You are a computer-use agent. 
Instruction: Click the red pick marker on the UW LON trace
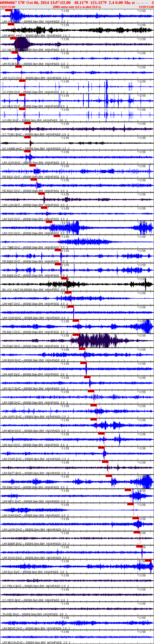(41, 194)
